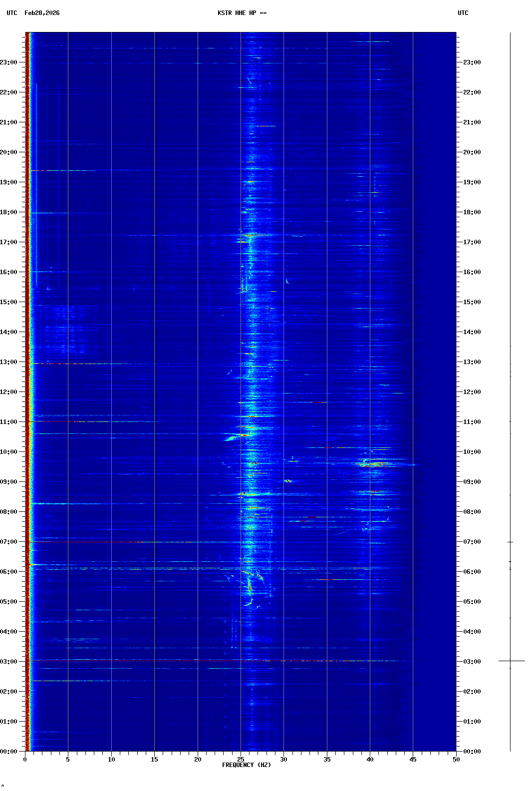Click the 40 Hz frequency tick label
This screenshot has width=532, height=791.
370,759
